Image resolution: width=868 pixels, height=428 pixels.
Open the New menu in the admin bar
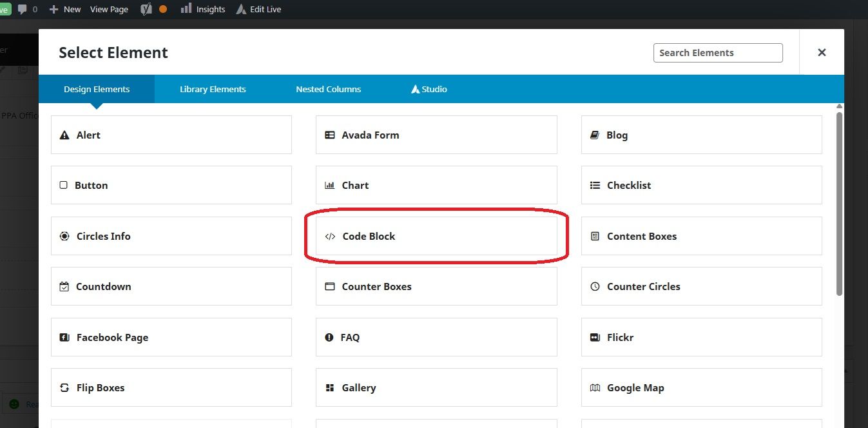64,9
